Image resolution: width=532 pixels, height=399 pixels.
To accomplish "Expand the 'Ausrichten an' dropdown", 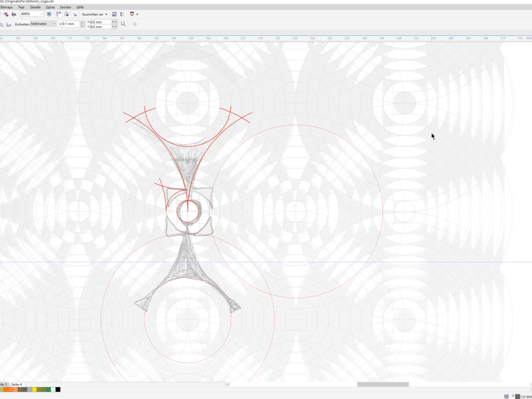I will (95, 14).
